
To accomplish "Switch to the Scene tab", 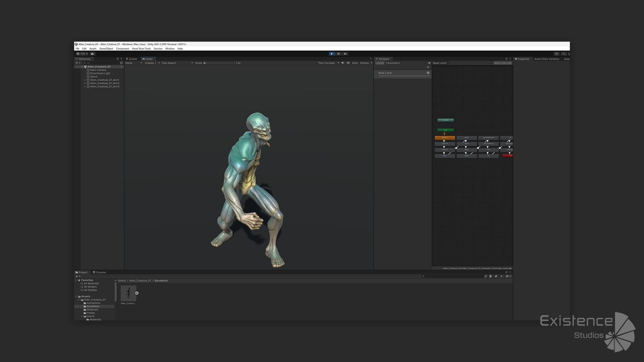I will [131, 59].
